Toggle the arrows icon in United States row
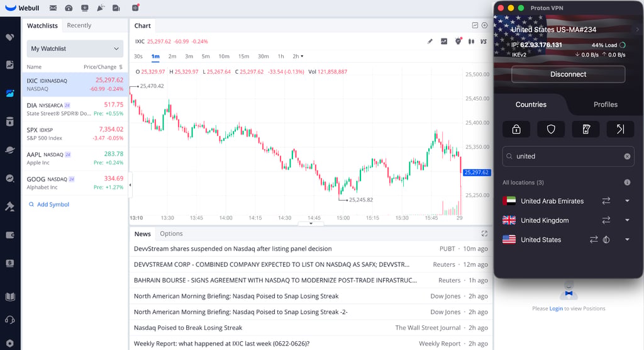This screenshot has height=350, width=644. pyautogui.click(x=594, y=239)
